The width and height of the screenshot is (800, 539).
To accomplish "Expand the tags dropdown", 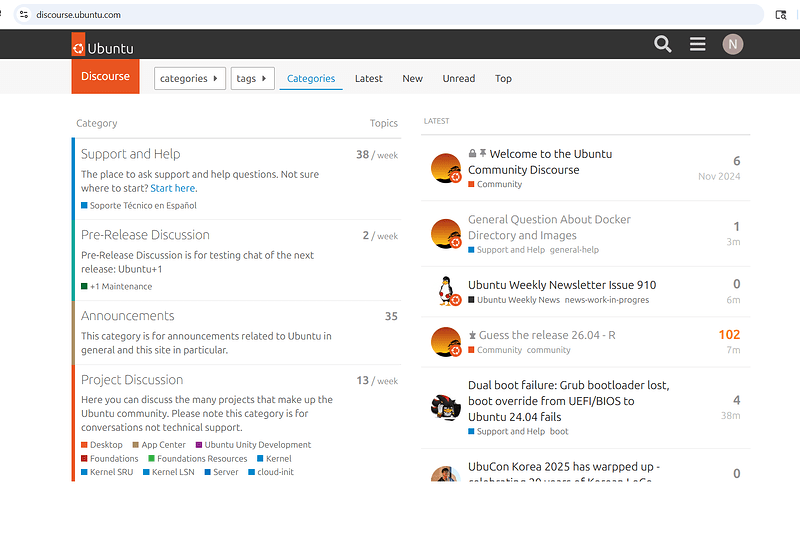I will click(252, 78).
